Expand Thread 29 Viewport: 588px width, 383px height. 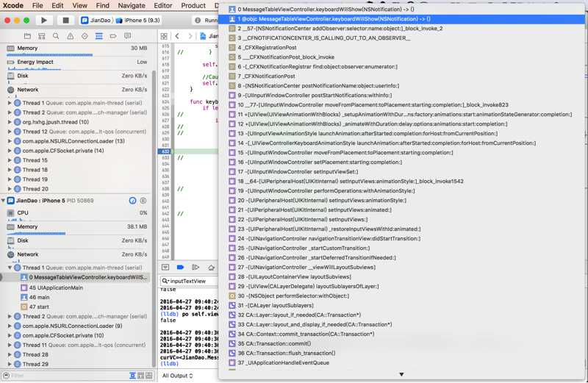pos(10,364)
